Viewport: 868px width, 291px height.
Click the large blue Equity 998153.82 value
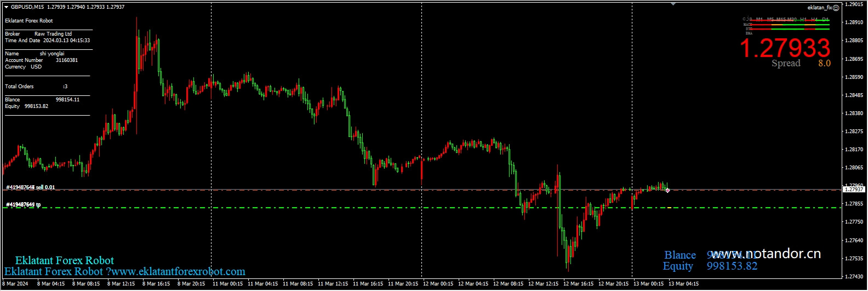[732, 266]
